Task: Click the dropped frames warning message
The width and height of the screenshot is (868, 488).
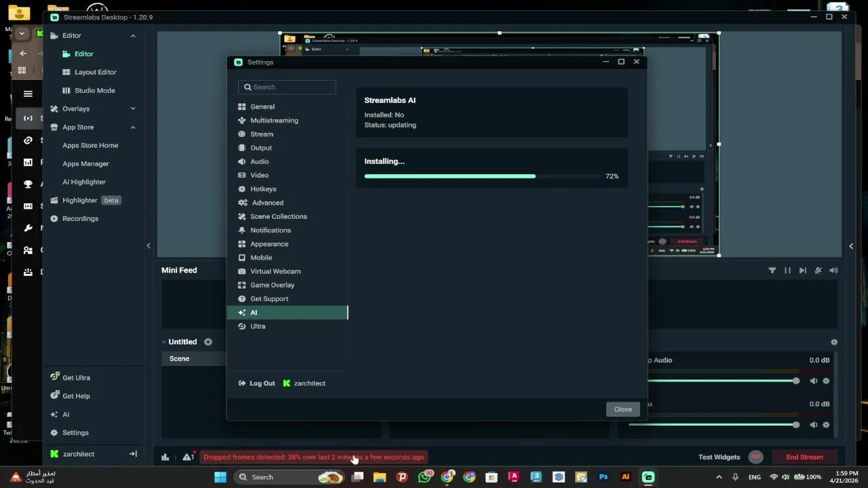Action: click(313, 457)
